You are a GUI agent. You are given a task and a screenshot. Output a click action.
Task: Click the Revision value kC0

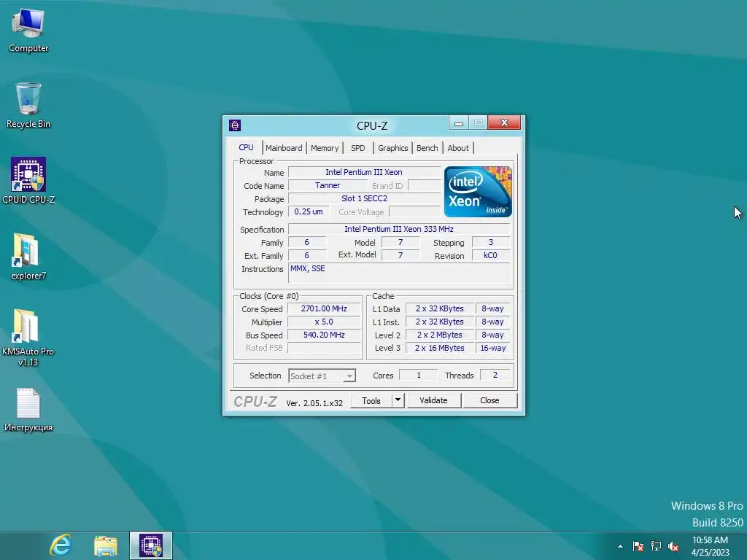coord(491,255)
